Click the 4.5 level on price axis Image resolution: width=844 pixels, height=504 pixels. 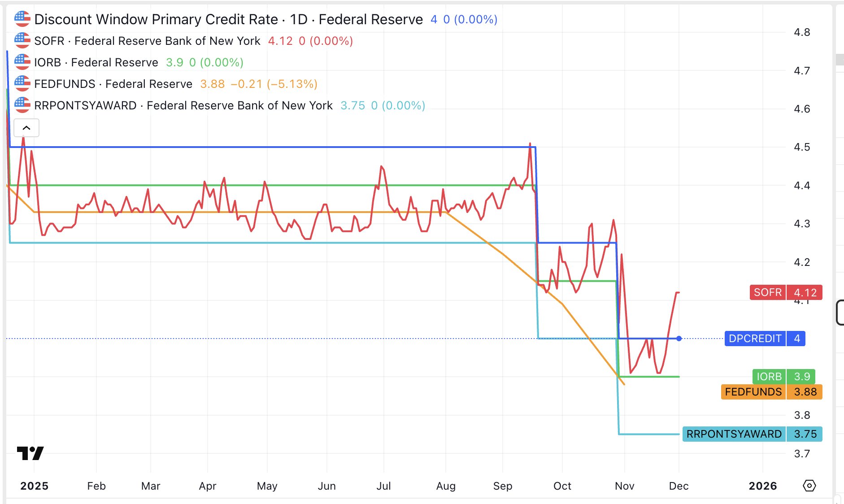[x=802, y=147]
